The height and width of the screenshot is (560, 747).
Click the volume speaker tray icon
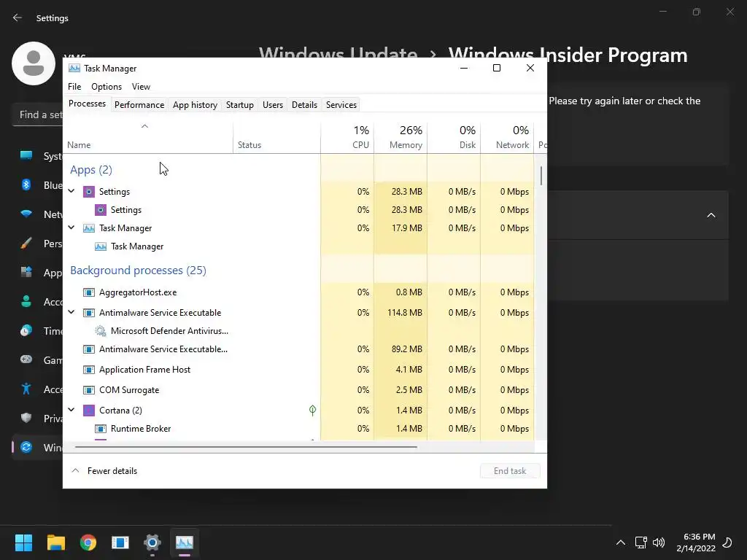coord(659,542)
